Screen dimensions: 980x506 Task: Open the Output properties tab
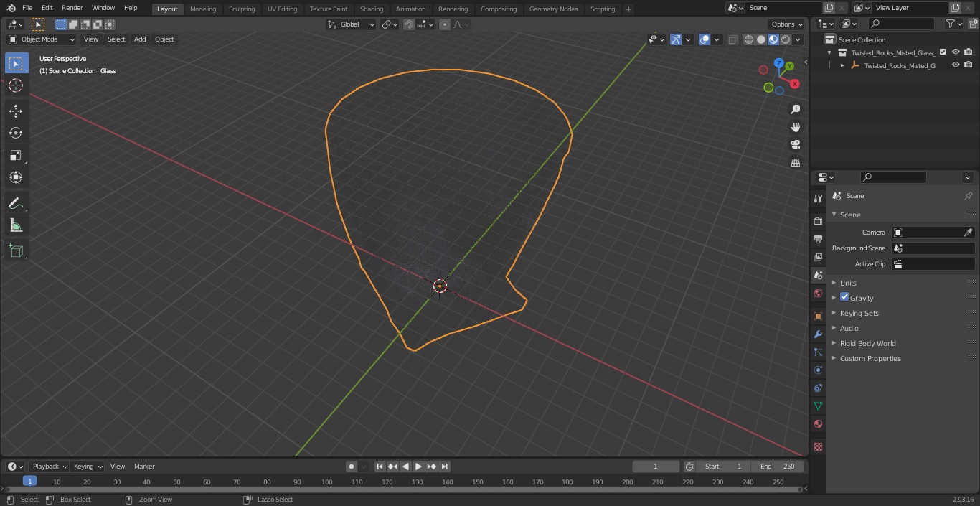(x=818, y=239)
